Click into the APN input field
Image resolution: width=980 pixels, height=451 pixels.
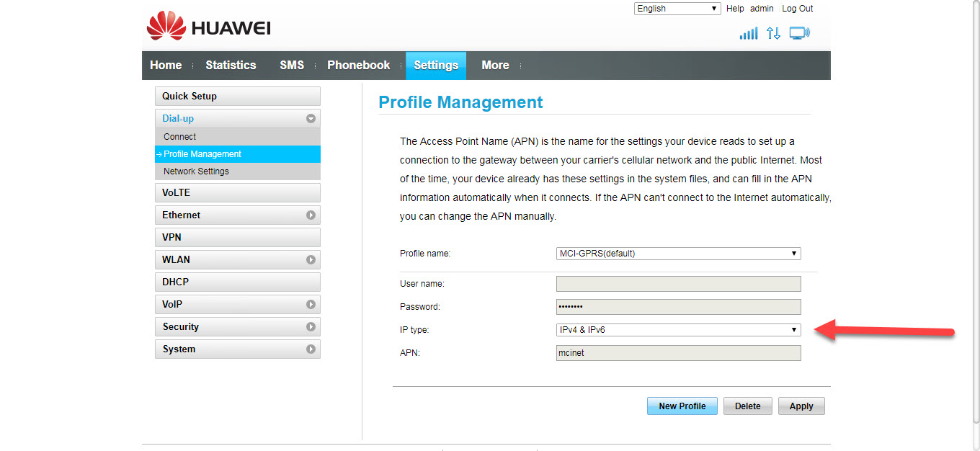pyautogui.click(x=678, y=353)
